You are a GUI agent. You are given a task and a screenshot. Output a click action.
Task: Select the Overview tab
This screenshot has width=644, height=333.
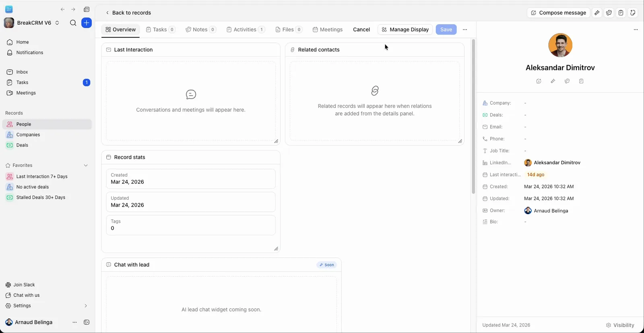coord(120,29)
